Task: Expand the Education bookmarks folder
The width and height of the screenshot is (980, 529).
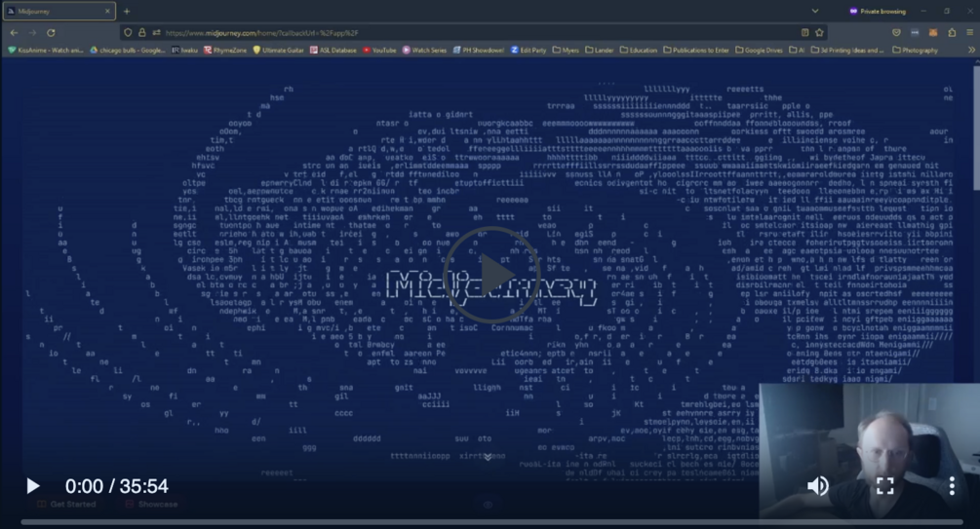Action: (638, 50)
